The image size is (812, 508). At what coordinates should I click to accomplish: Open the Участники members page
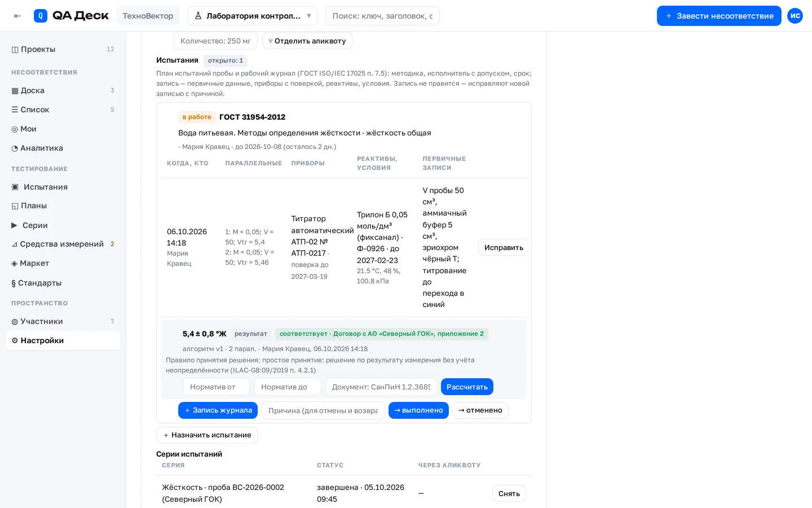coord(63,321)
